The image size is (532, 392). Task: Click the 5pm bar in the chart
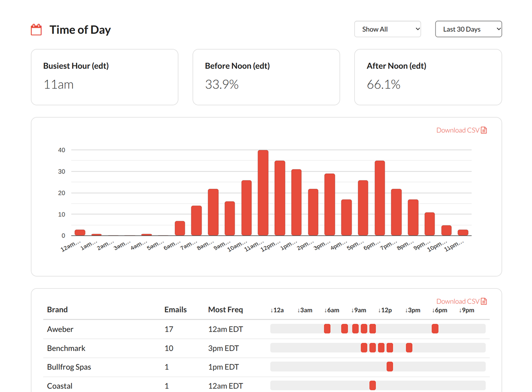363,208
